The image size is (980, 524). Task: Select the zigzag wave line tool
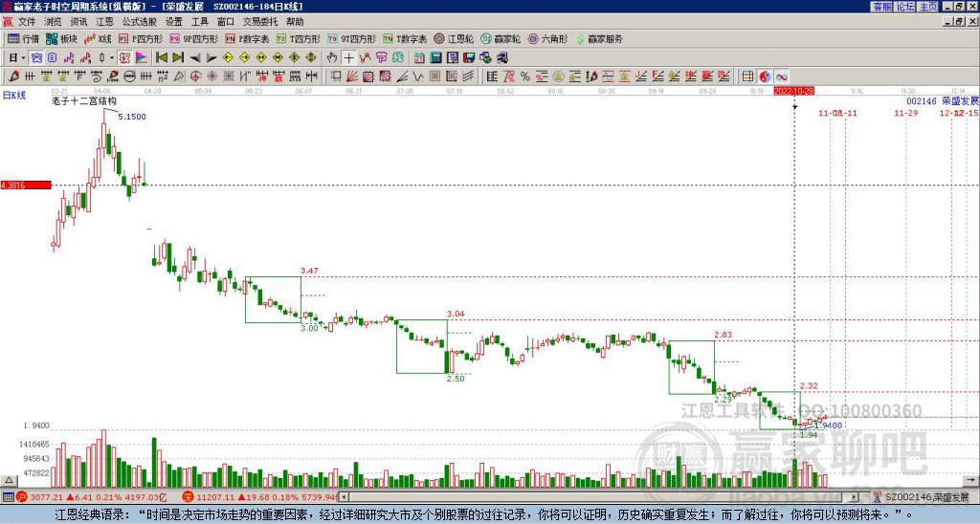(417, 76)
